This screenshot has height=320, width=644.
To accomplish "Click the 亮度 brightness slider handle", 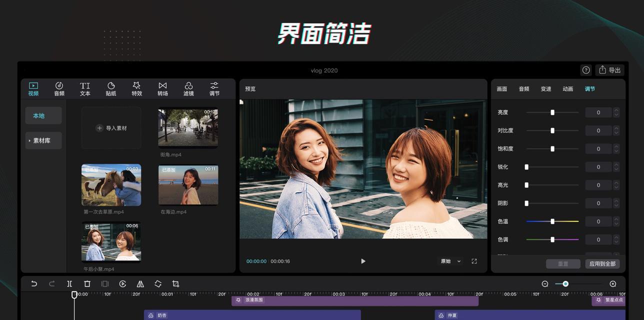I will click(552, 112).
